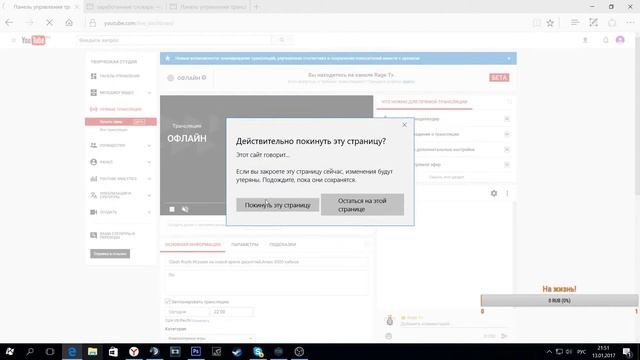640x360 pixels.
Task: Open "Основная информация" tab
Action: [193, 244]
